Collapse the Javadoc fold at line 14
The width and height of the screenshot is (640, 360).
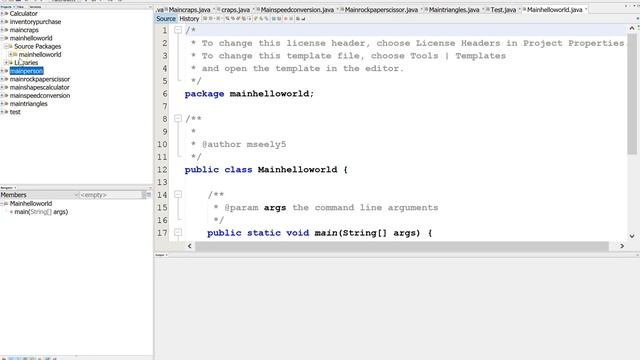[178, 194]
